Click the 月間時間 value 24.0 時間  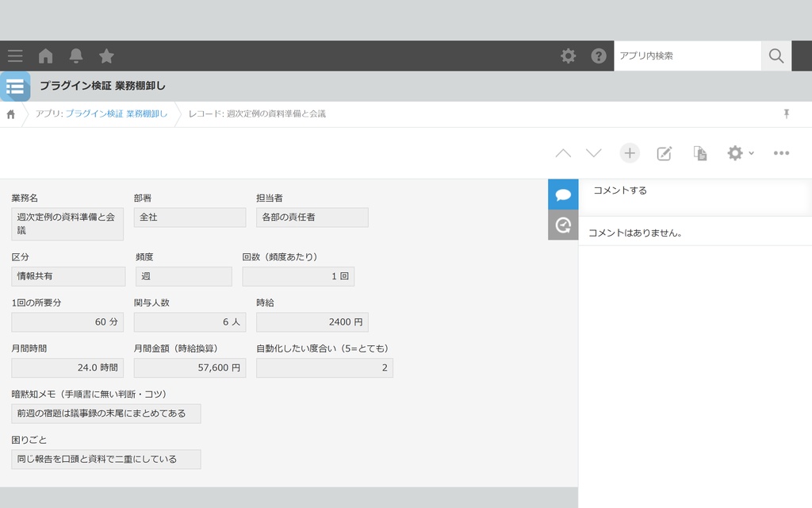(67, 368)
